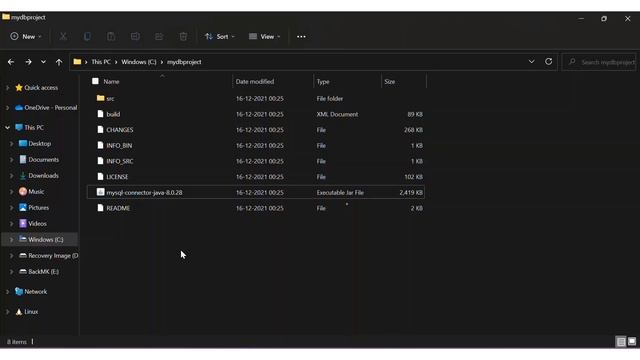Click This PC in the address breadcrumb

click(101, 62)
